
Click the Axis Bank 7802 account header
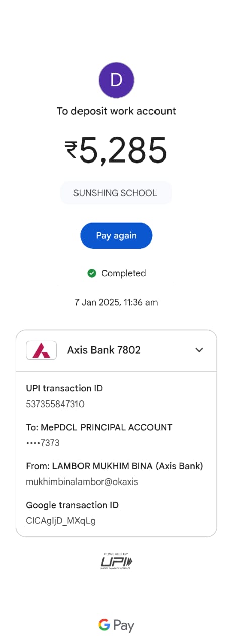click(x=116, y=350)
